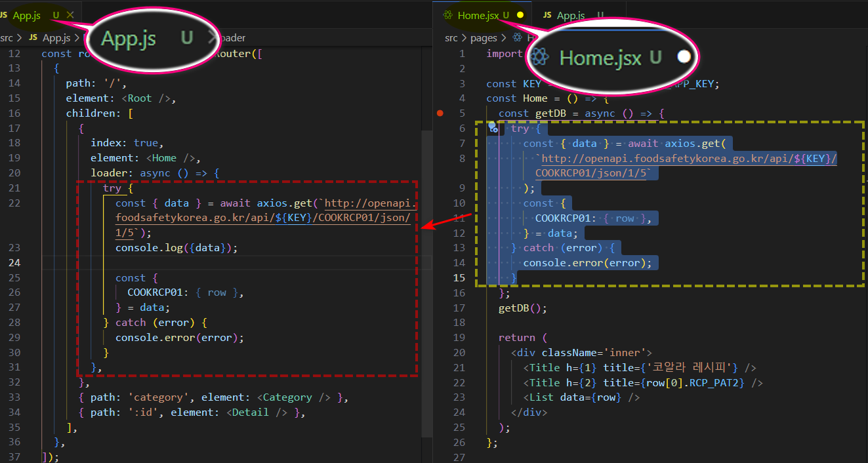This screenshot has height=463, width=868.
Task: Click the openapi URL on line 8 of Home.jsx
Action: [x=686, y=159]
